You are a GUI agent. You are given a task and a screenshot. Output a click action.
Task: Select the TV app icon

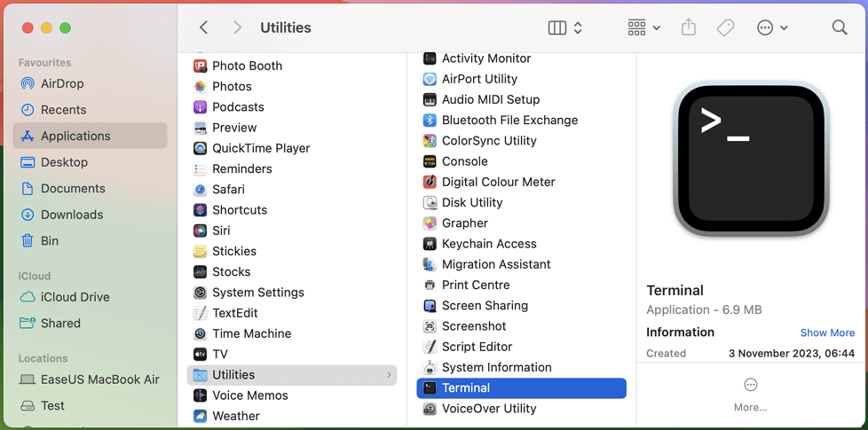tap(200, 354)
